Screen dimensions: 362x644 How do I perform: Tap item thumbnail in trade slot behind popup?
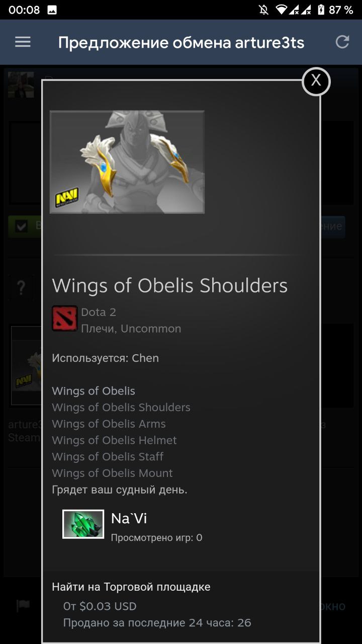(x=27, y=366)
